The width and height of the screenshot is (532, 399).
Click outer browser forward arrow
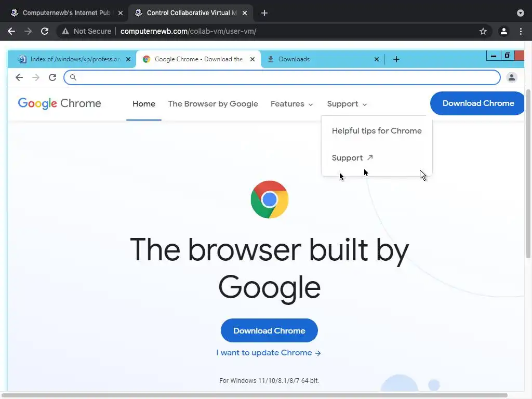pyautogui.click(x=28, y=31)
